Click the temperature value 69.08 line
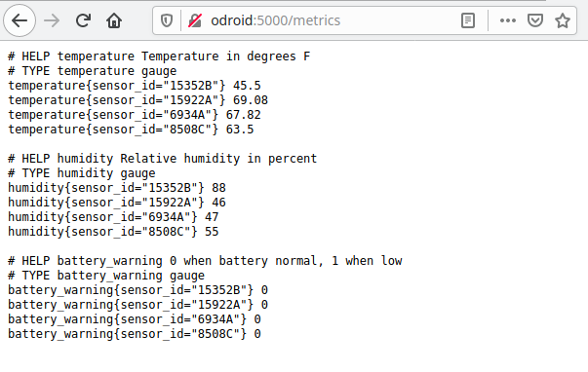This screenshot has width=588, height=372. coord(138,100)
